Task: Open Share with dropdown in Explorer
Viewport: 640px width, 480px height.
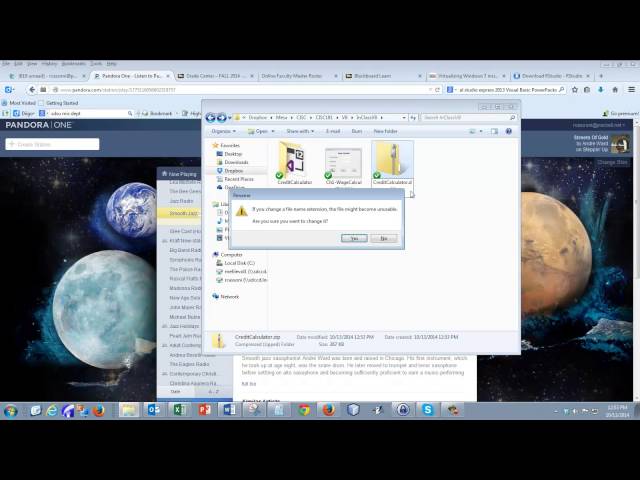Action: (300, 131)
